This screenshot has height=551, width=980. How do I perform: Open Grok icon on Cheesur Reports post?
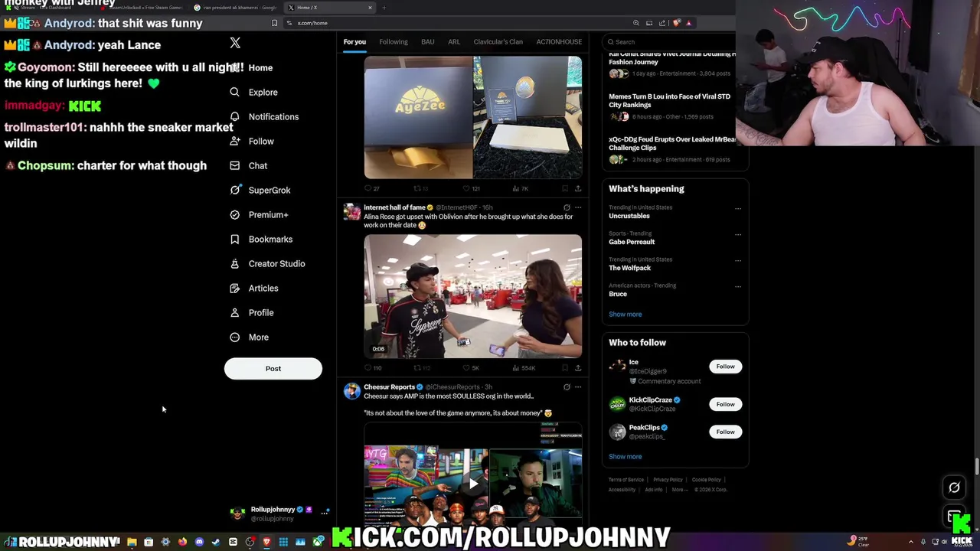(567, 387)
